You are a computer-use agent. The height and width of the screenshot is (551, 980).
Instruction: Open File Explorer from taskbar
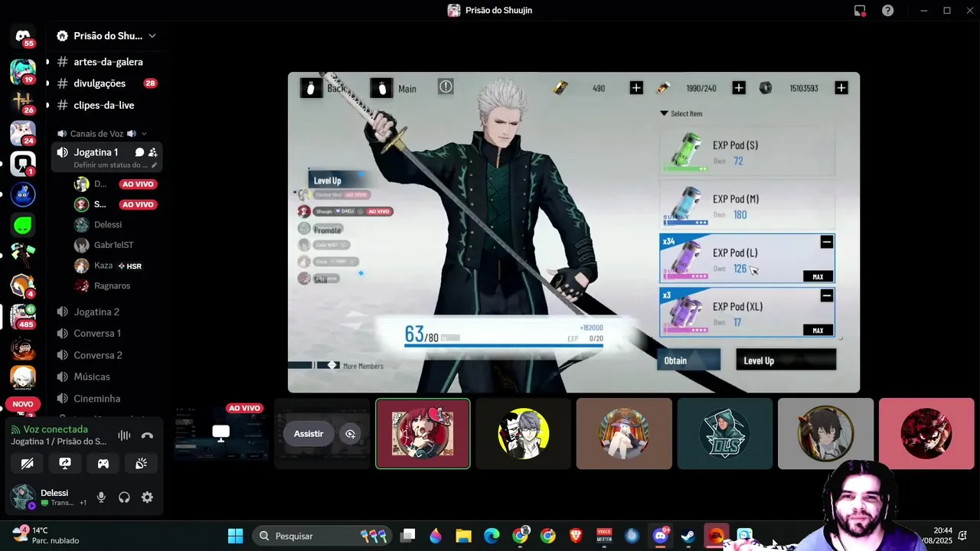click(x=463, y=536)
